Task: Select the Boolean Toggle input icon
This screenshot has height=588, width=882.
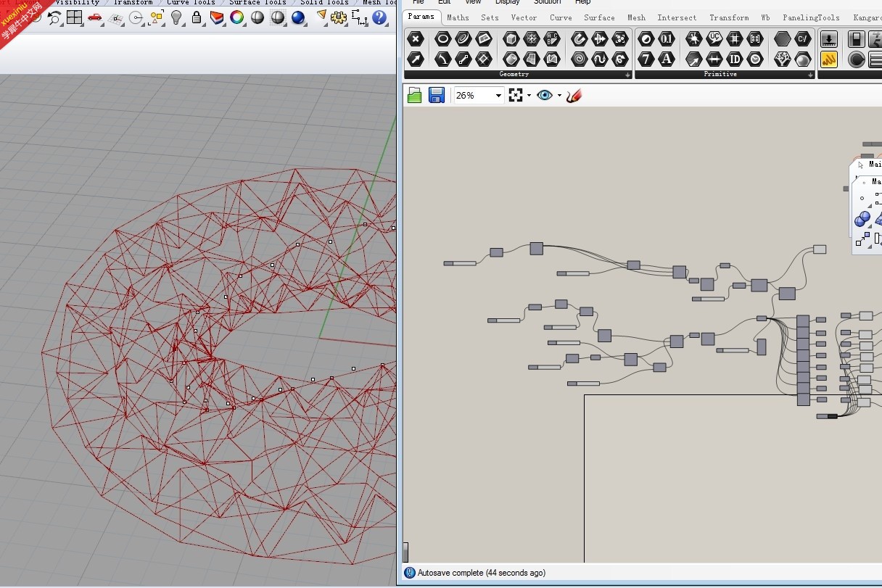Action: [x=857, y=39]
